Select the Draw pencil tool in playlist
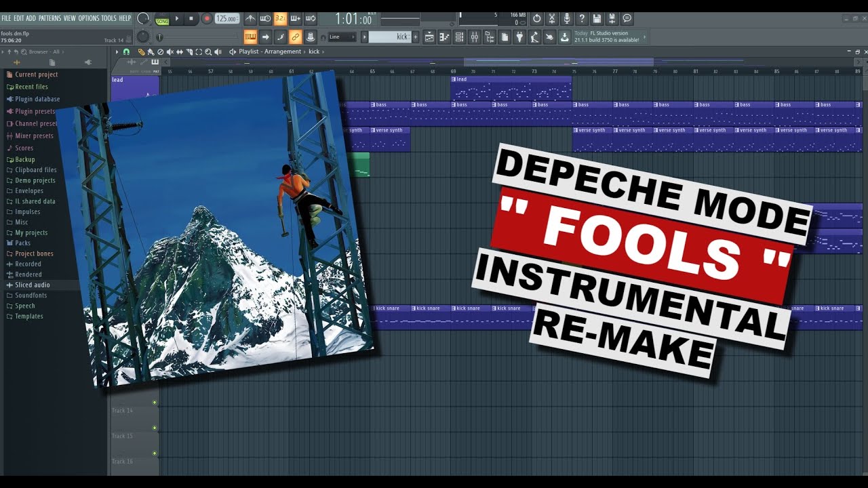Image resolution: width=868 pixels, height=488 pixels. pyautogui.click(x=141, y=52)
